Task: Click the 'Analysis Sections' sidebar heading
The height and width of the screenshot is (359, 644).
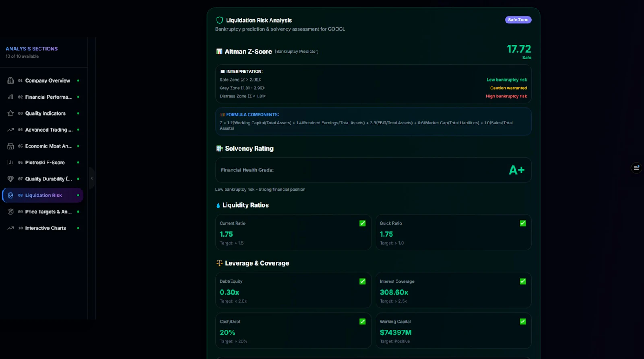Action: coord(32,49)
